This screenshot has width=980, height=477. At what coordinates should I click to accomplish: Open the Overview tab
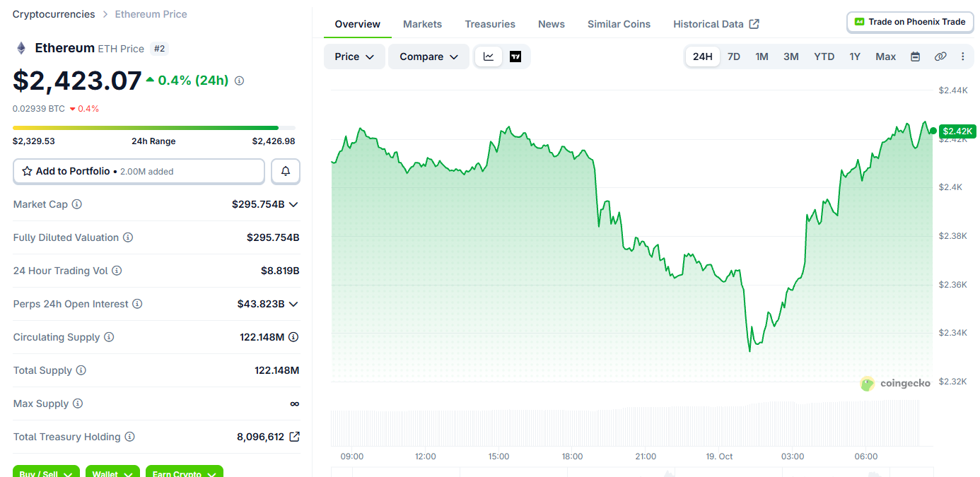358,24
